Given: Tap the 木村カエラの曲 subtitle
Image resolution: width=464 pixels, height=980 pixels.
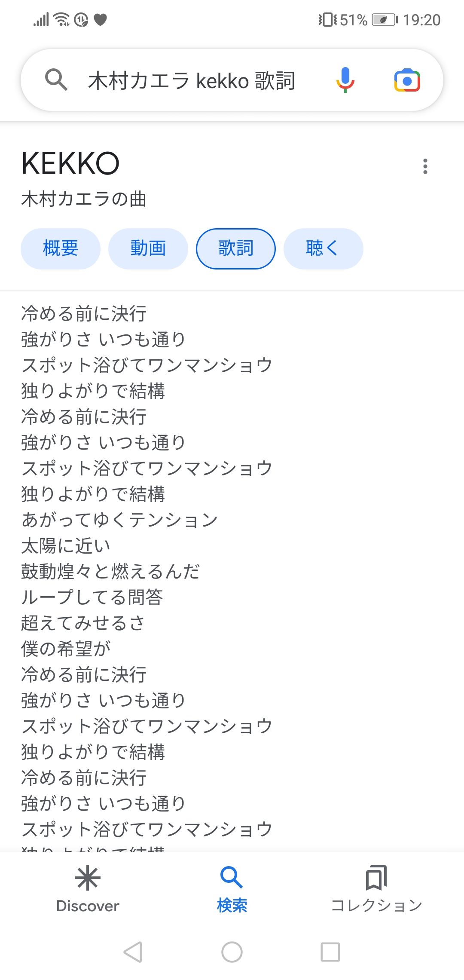Looking at the screenshot, I should [x=84, y=199].
